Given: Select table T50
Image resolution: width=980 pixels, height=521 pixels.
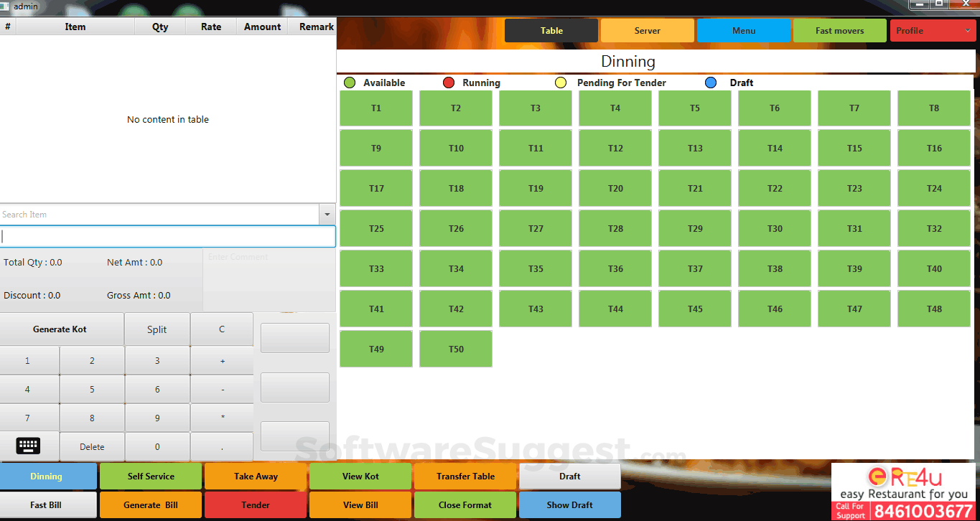Looking at the screenshot, I should click(x=455, y=349).
